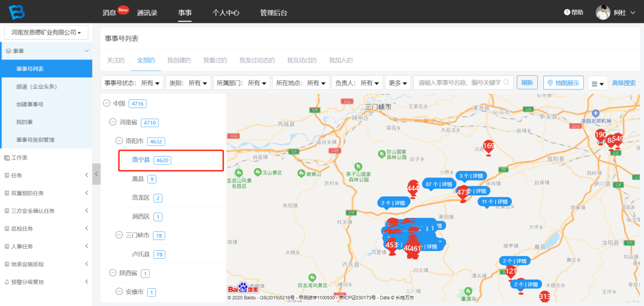Collapse the 中国 tree node
The height and width of the screenshot is (306, 644).
107,104
